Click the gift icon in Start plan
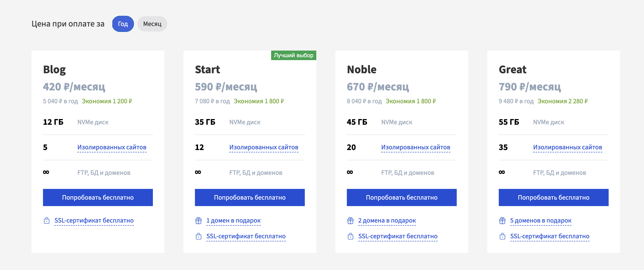The image size is (644, 270). (x=199, y=221)
